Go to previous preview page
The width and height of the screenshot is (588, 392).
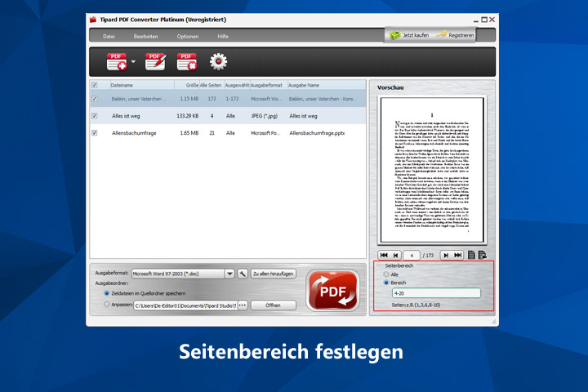click(x=395, y=255)
